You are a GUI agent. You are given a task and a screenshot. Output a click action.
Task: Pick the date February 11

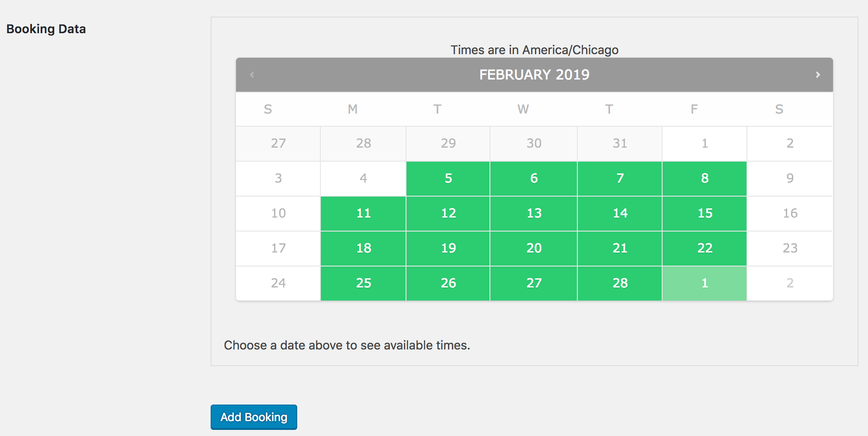363,213
